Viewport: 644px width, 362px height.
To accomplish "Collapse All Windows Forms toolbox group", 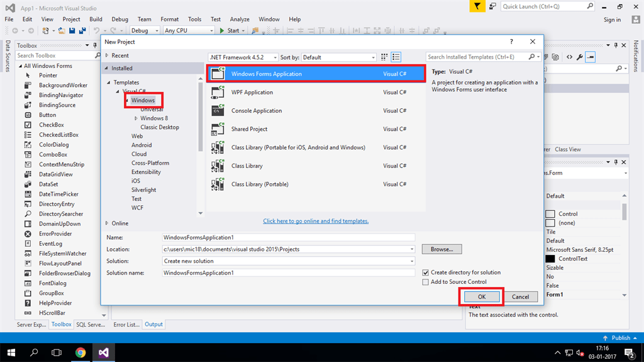I will click(20, 66).
